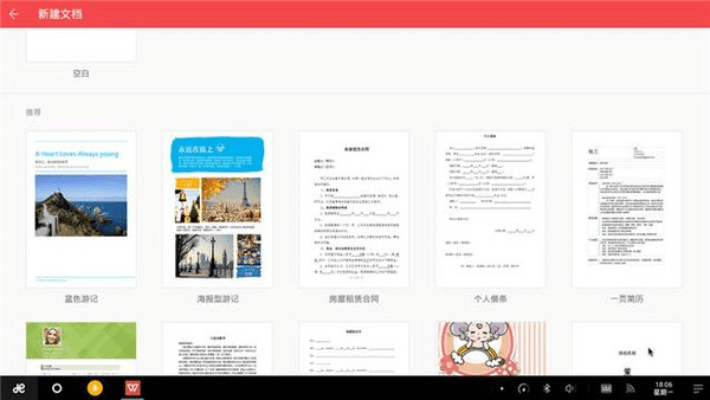Click the Bluetooth icon in system tray

point(547,387)
